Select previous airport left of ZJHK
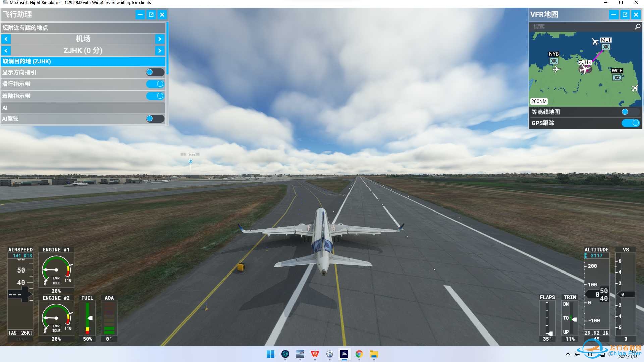The image size is (644, 362). tap(6, 51)
